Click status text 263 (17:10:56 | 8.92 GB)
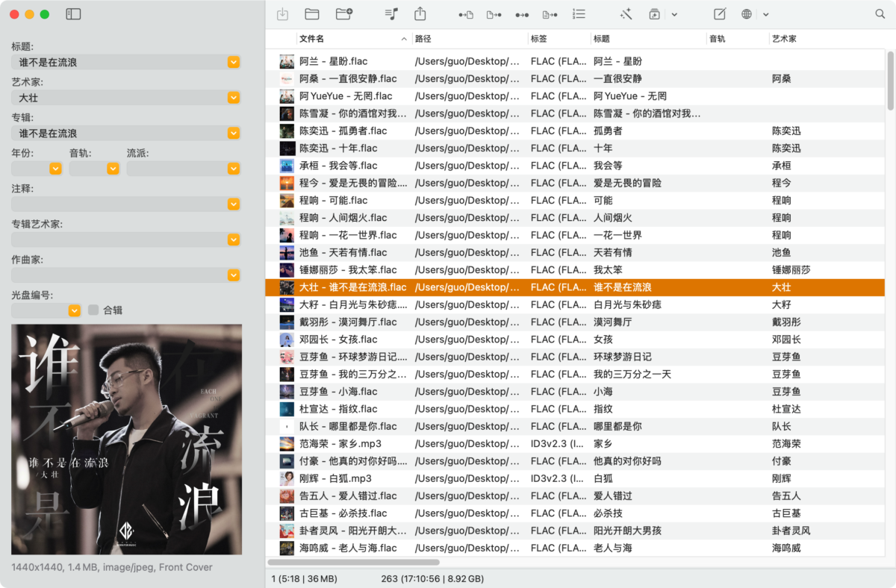The width and height of the screenshot is (896, 588). tap(432, 578)
